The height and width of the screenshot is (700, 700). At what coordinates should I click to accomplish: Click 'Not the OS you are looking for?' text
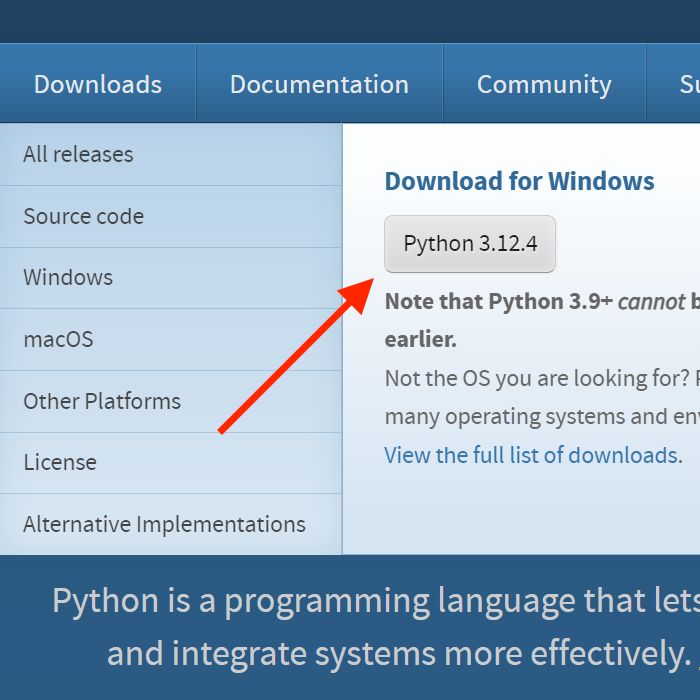[538, 379]
